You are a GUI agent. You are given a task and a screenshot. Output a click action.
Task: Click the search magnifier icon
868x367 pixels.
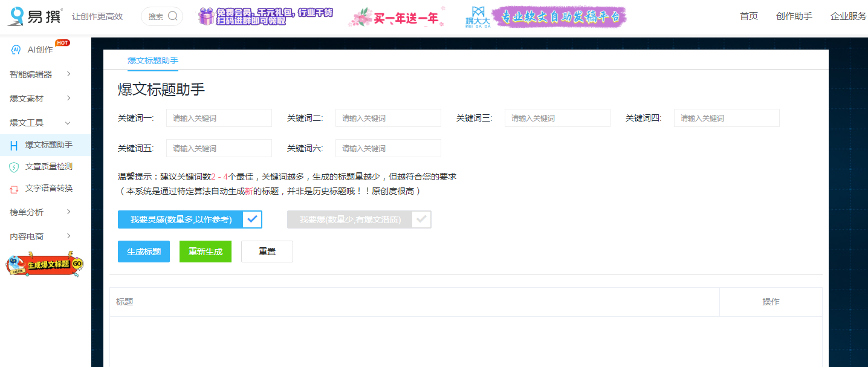coord(173,16)
